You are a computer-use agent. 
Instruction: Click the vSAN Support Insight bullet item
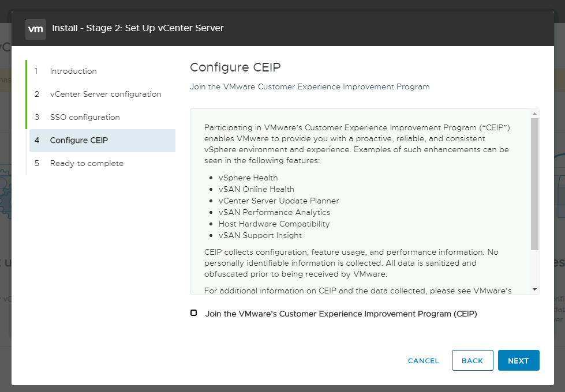pyautogui.click(x=260, y=236)
